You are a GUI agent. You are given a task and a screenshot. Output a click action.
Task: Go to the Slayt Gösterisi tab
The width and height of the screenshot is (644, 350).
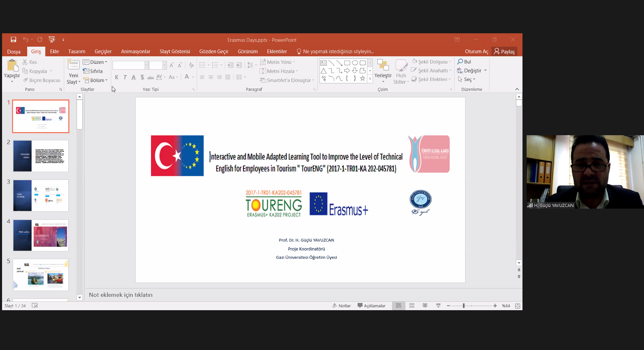175,51
